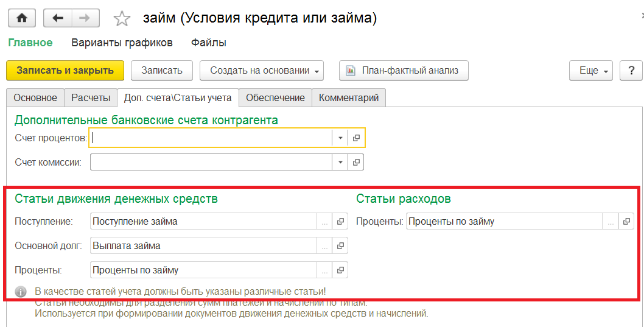The height and width of the screenshot is (327, 644).
Task: Choose value via cash-flow Проценты ellipsis
Action: pos(324,270)
